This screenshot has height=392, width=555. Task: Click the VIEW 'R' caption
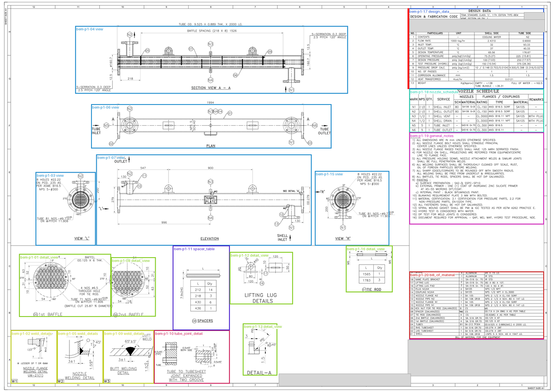[x=343, y=238]
